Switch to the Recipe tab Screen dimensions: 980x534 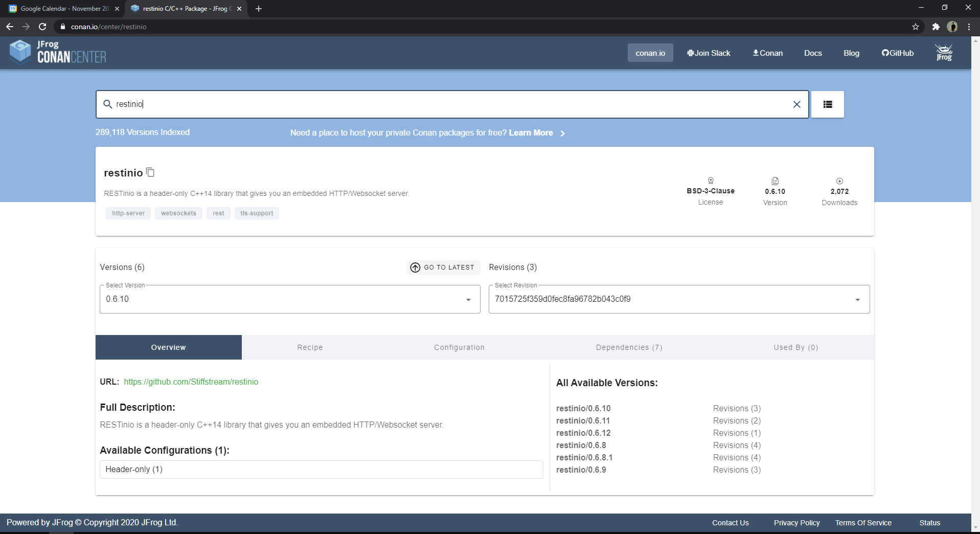click(310, 347)
